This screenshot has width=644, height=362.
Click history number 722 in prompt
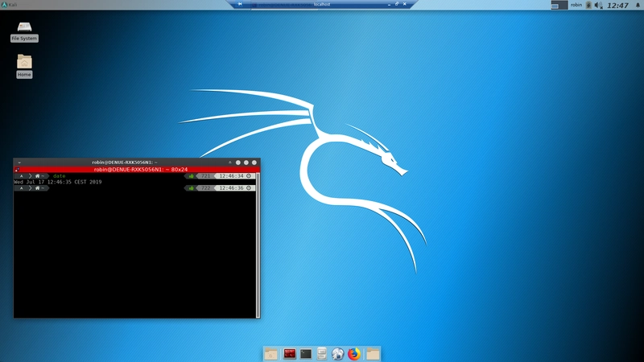(x=206, y=188)
